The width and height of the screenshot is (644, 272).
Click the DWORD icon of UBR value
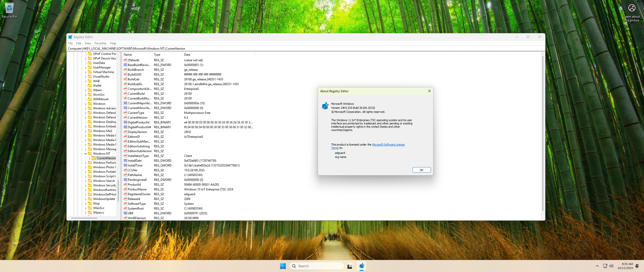point(125,213)
